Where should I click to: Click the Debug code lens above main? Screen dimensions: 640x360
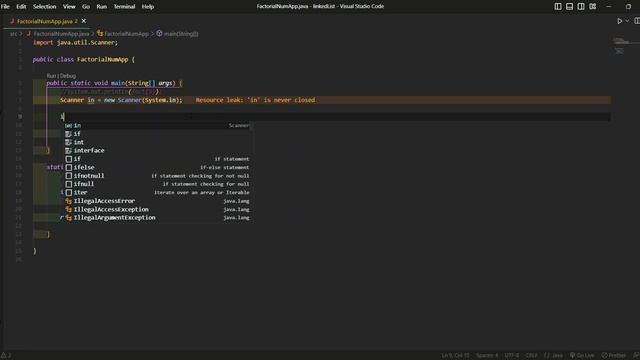click(x=68, y=76)
